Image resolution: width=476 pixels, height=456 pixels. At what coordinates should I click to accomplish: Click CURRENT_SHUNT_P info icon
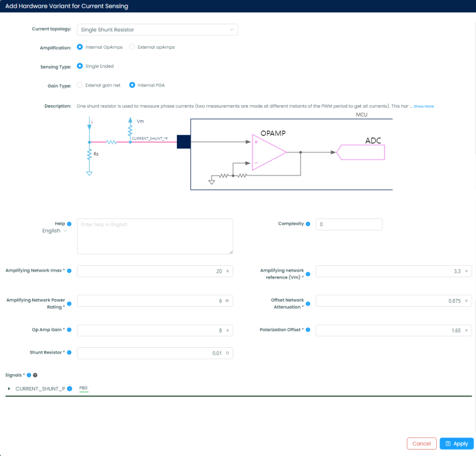[x=70, y=389]
